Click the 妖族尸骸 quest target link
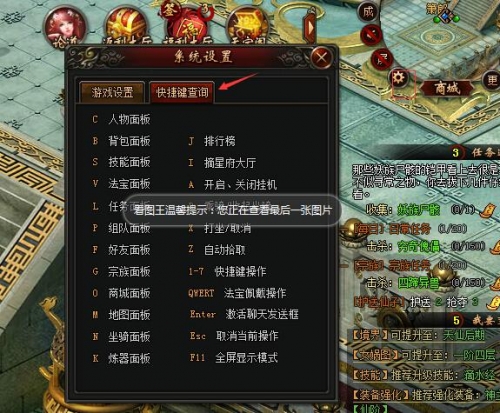The image size is (500, 413). tap(419, 210)
